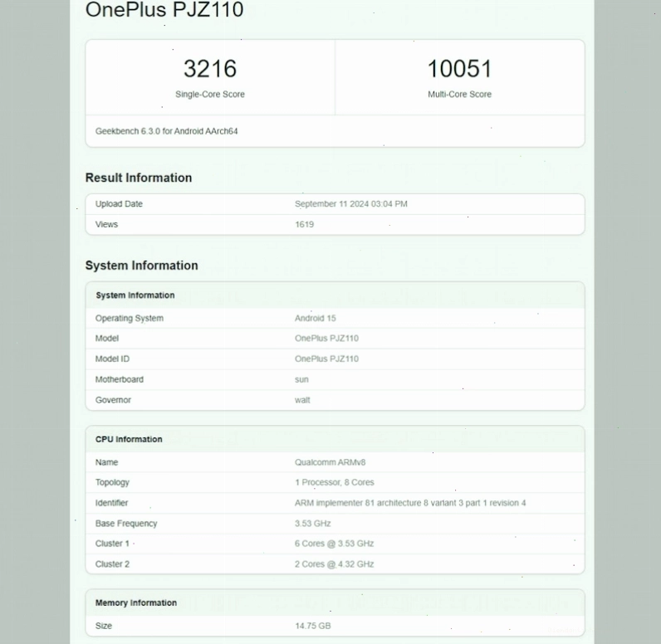Image resolution: width=661 pixels, height=644 pixels.
Task: Click the Model ID row label
Action: (x=113, y=359)
